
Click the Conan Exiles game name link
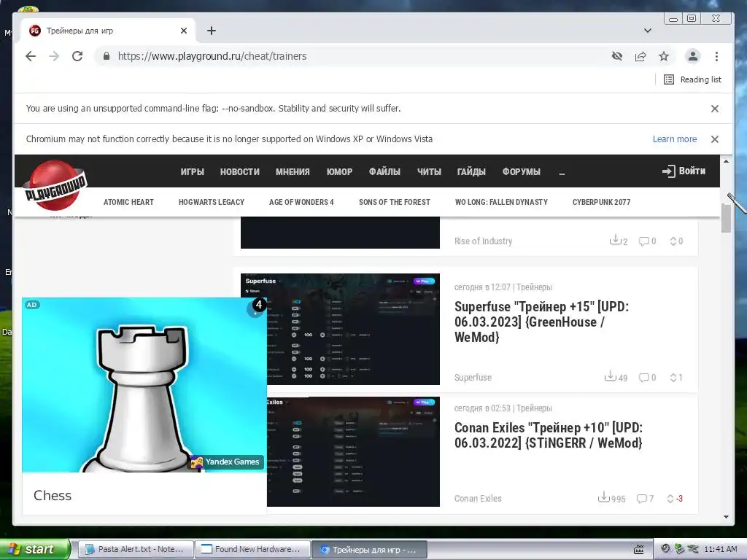tap(478, 498)
